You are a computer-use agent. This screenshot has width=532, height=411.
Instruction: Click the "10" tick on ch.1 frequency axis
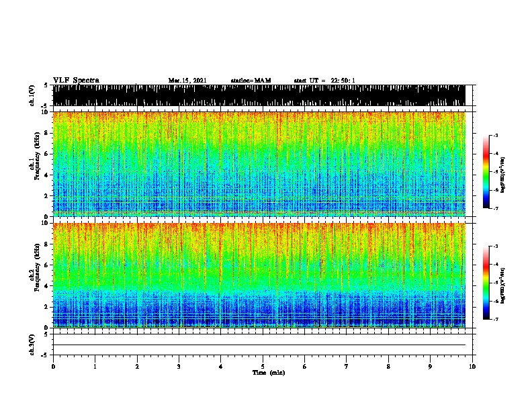coord(45,112)
